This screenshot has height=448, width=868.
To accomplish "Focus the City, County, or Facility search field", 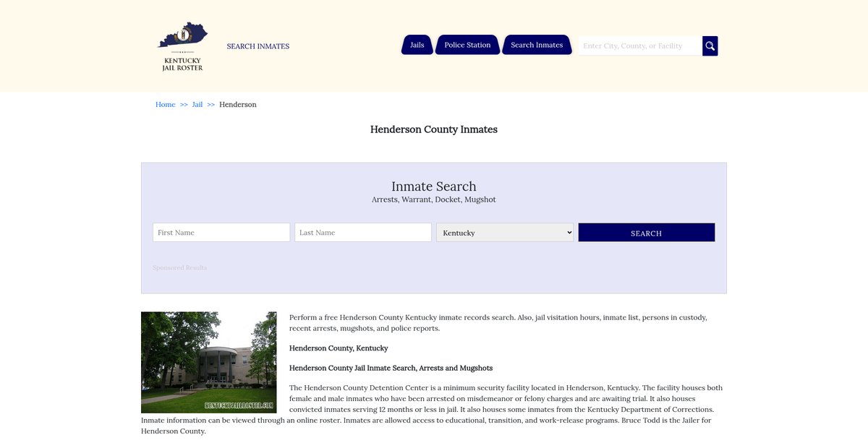I will coord(640,46).
